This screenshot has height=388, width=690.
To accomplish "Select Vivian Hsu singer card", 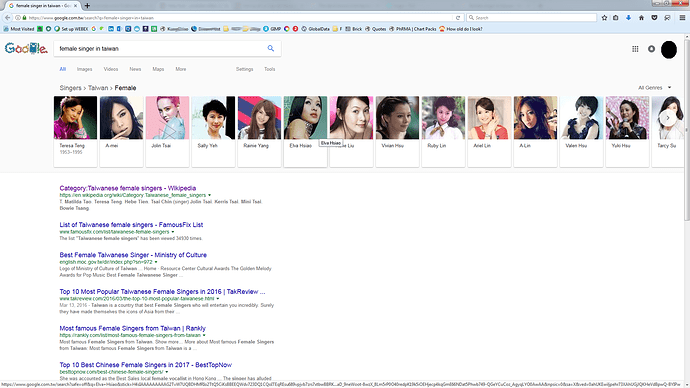I will [x=397, y=132].
